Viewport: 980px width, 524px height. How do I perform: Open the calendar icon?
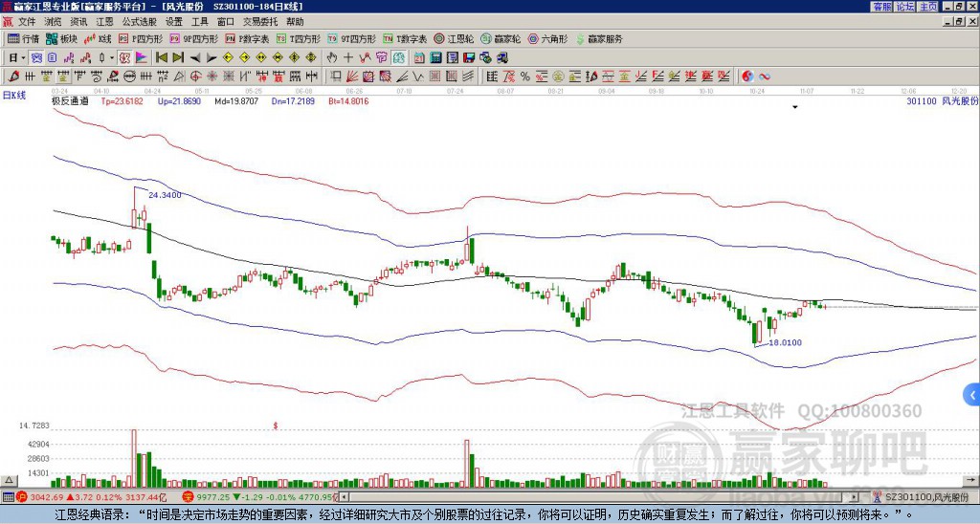point(419,58)
